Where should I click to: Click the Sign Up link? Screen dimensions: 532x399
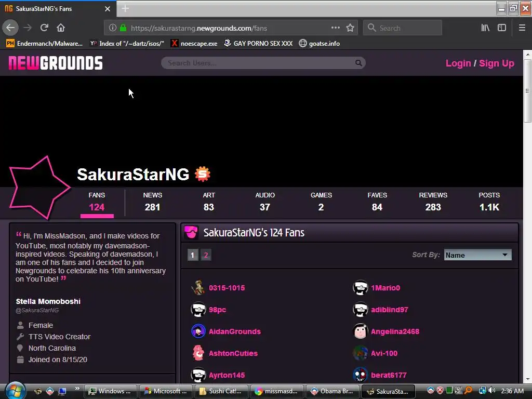[496, 63]
